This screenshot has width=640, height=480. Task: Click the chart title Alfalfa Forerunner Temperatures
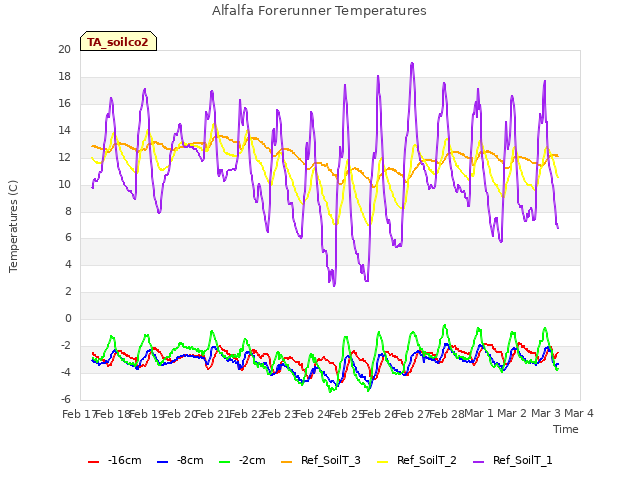[319, 11]
